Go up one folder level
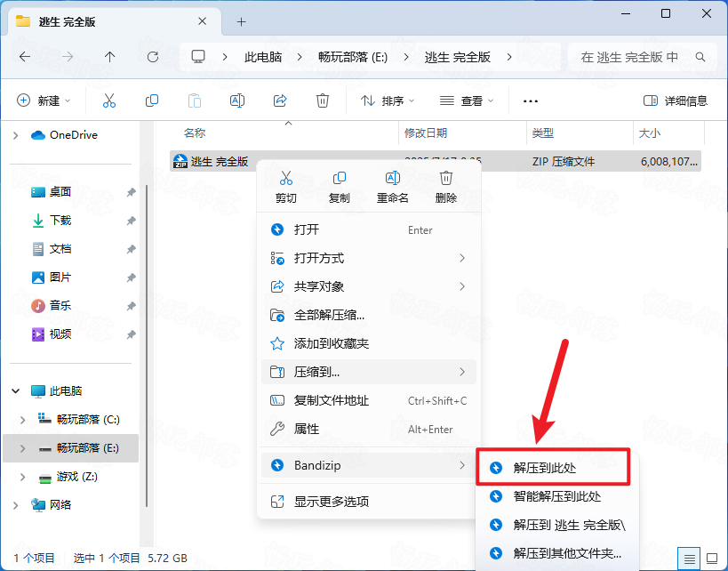 click(109, 57)
